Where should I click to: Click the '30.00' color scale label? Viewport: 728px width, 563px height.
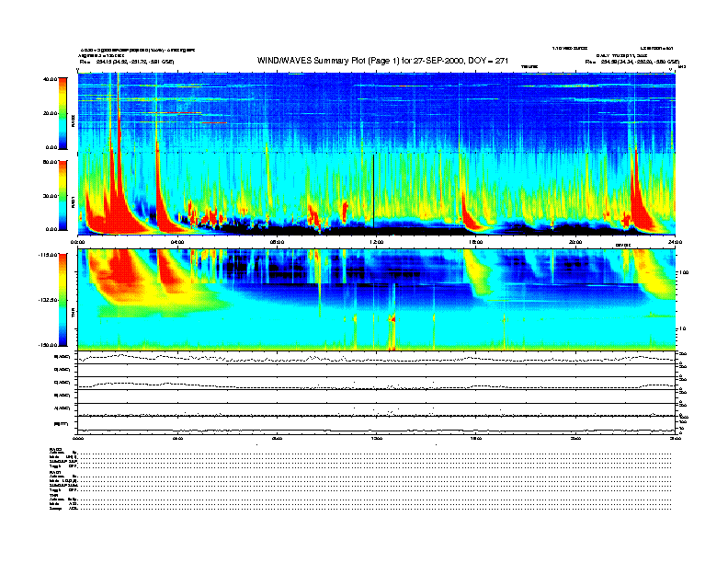pos(50,196)
